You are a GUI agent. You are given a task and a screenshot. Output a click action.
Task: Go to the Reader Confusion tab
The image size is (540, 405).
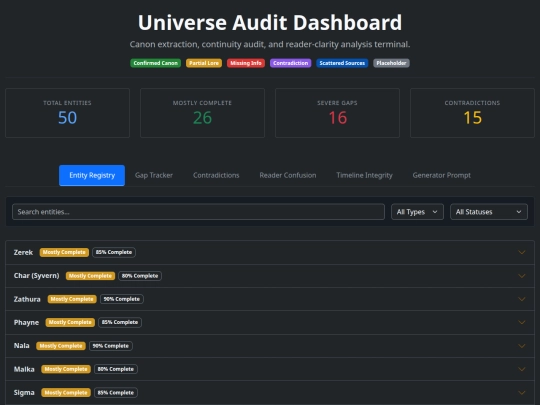pyautogui.click(x=288, y=175)
